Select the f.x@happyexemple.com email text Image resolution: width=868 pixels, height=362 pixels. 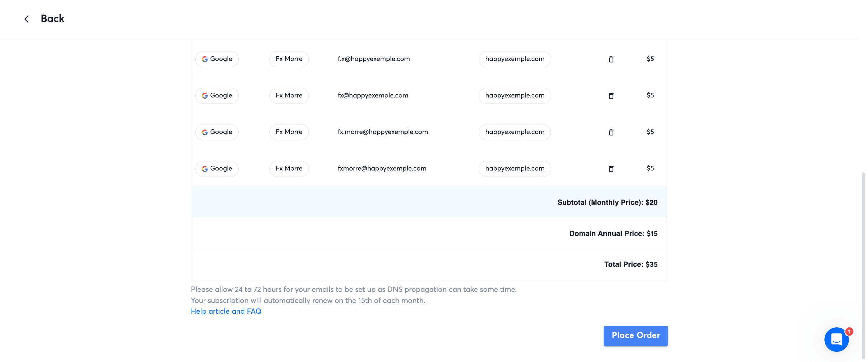[x=374, y=59]
